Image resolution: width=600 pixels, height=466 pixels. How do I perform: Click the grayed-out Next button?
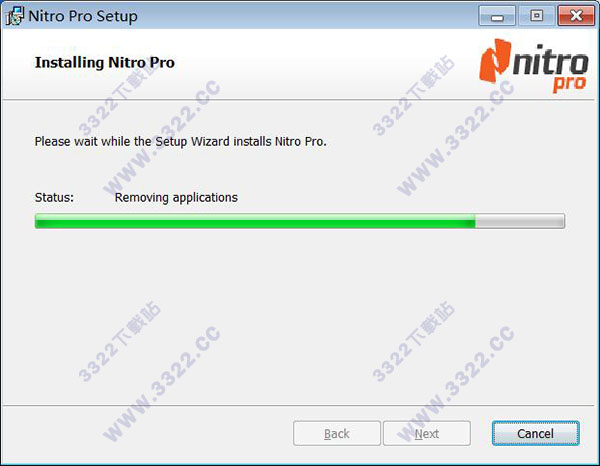[x=427, y=433]
